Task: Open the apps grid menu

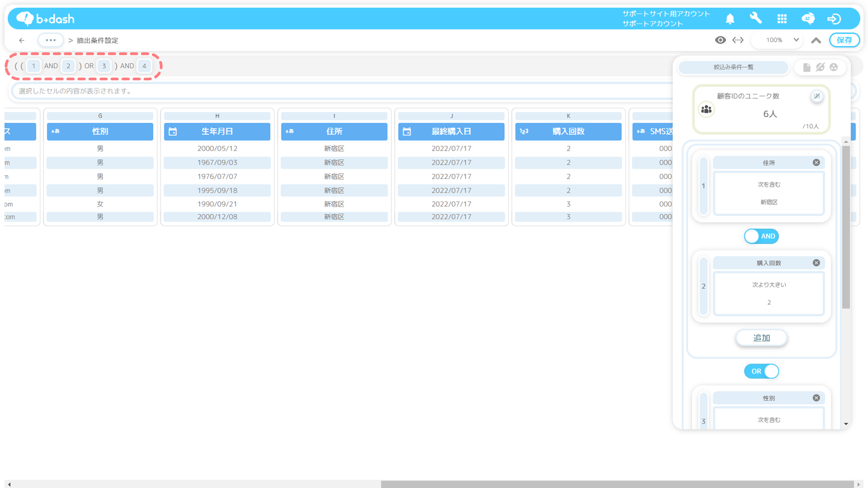Action: pyautogui.click(x=782, y=18)
